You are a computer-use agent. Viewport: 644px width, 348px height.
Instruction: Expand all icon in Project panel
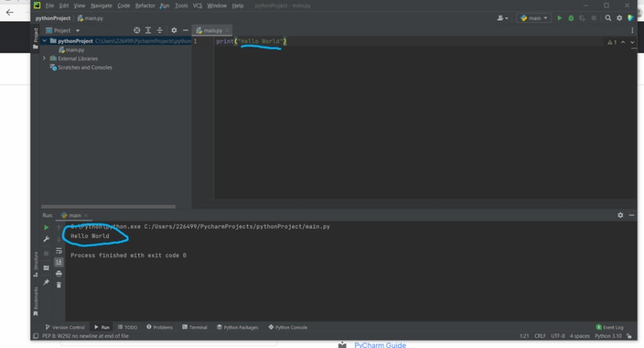click(x=149, y=31)
